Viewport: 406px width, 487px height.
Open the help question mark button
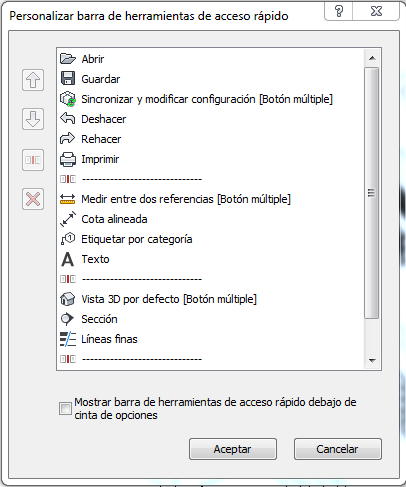click(339, 11)
